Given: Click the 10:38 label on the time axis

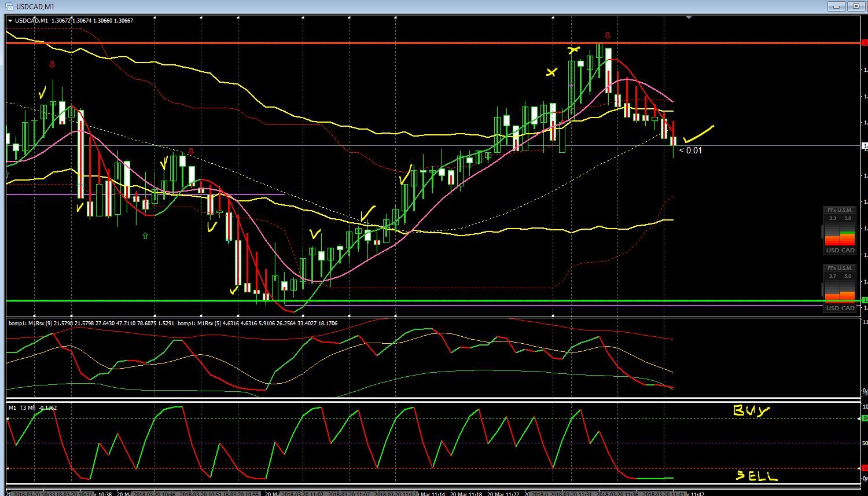Looking at the screenshot, I should pyautogui.click(x=105, y=494).
